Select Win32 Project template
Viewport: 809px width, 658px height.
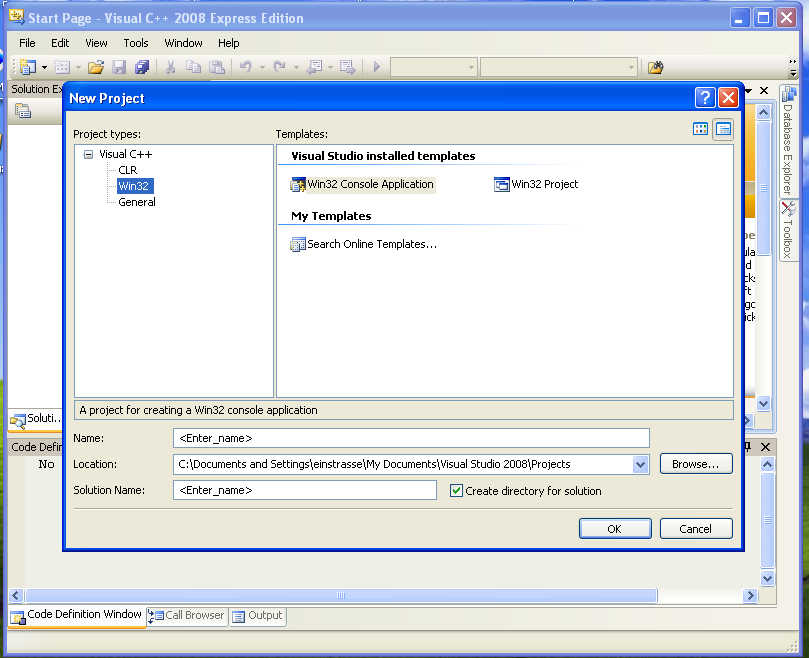pos(536,184)
